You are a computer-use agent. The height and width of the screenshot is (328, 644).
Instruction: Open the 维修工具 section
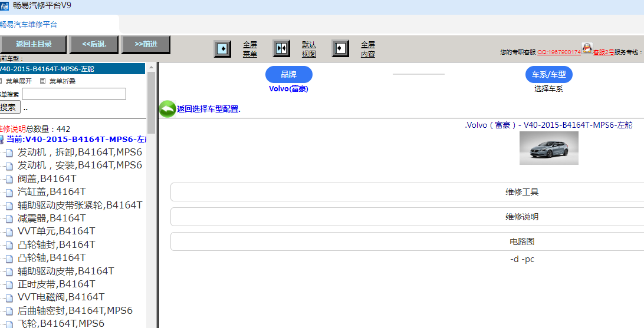(407, 192)
